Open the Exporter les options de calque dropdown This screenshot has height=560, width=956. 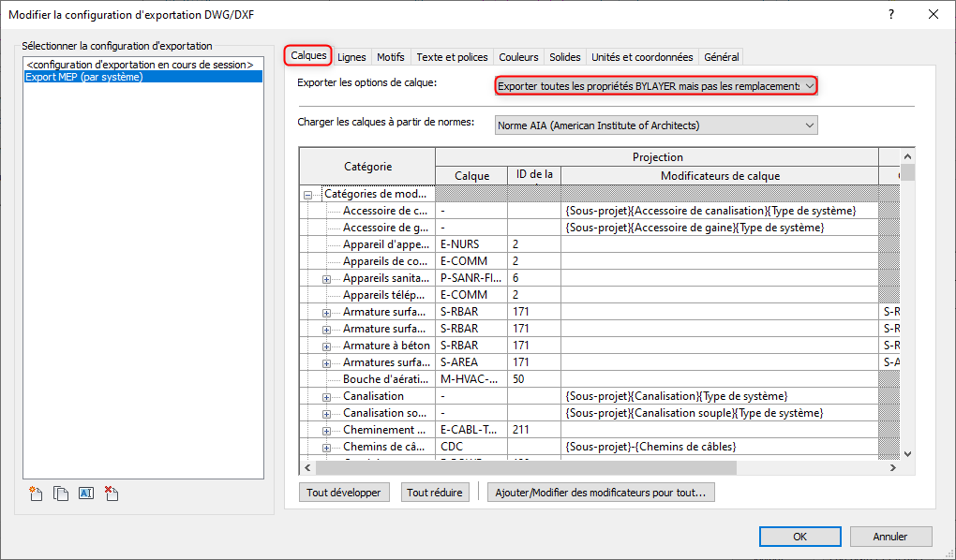tap(656, 86)
